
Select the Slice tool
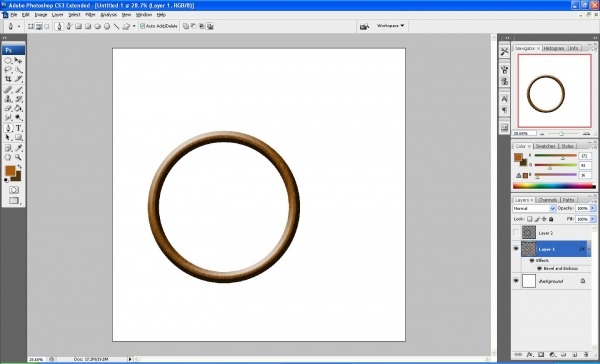click(18, 79)
